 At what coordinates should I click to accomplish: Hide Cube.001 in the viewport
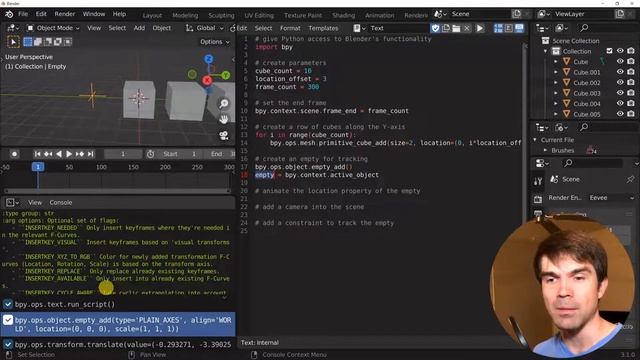click(620, 72)
